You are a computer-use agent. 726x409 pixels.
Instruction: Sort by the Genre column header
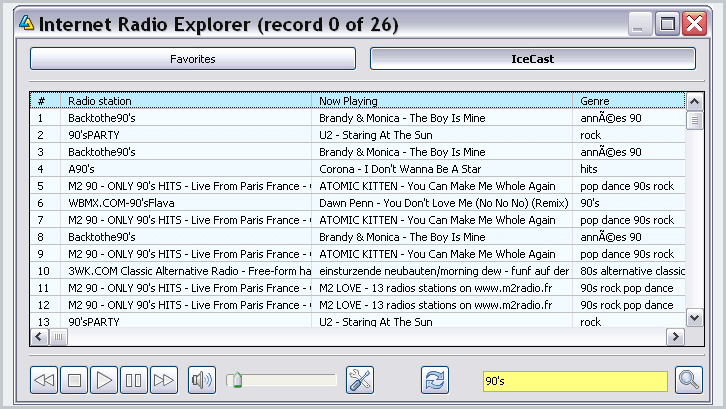click(x=629, y=101)
